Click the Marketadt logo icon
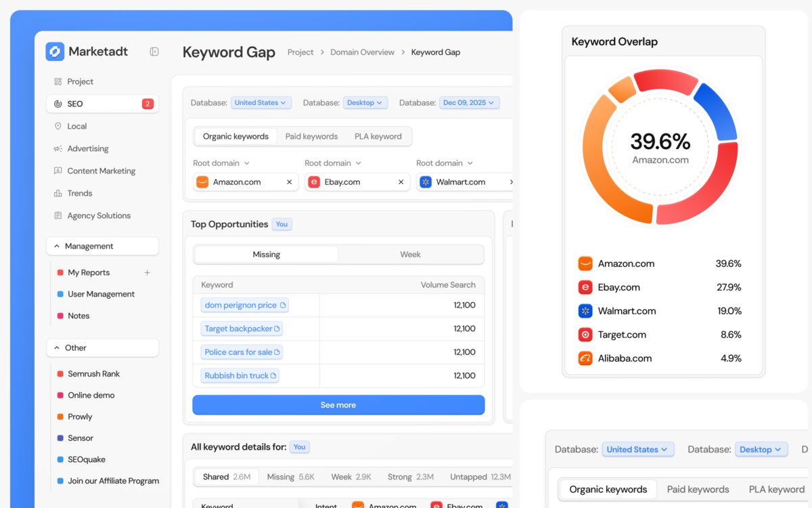 55,51
